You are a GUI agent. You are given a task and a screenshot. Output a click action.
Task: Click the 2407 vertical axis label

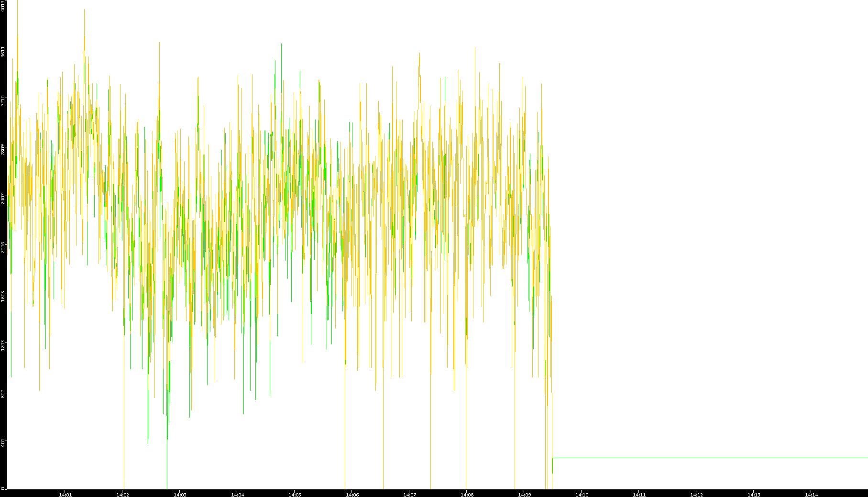tap(3, 199)
